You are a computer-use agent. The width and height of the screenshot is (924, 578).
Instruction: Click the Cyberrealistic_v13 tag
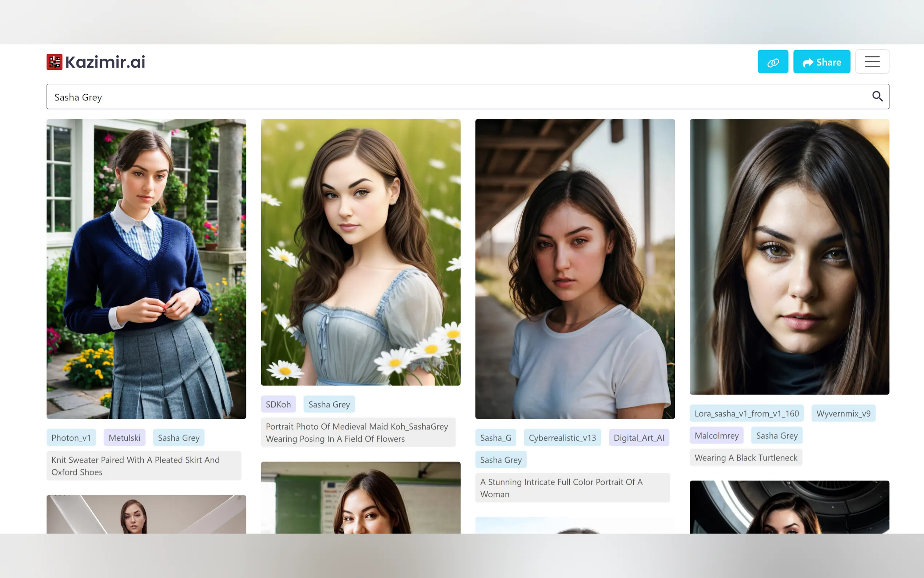click(x=562, y=438)
